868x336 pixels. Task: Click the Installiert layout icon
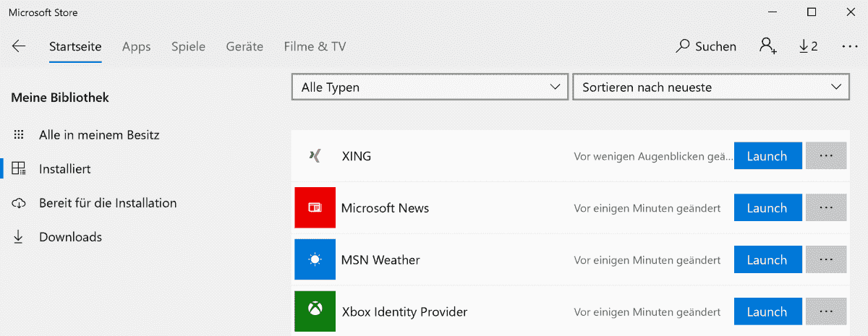pyautogui.click(x=19, y=169)
